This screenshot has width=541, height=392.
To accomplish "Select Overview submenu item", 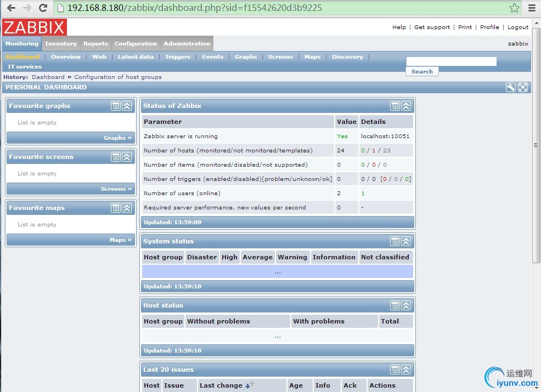I will pos(65,56).
